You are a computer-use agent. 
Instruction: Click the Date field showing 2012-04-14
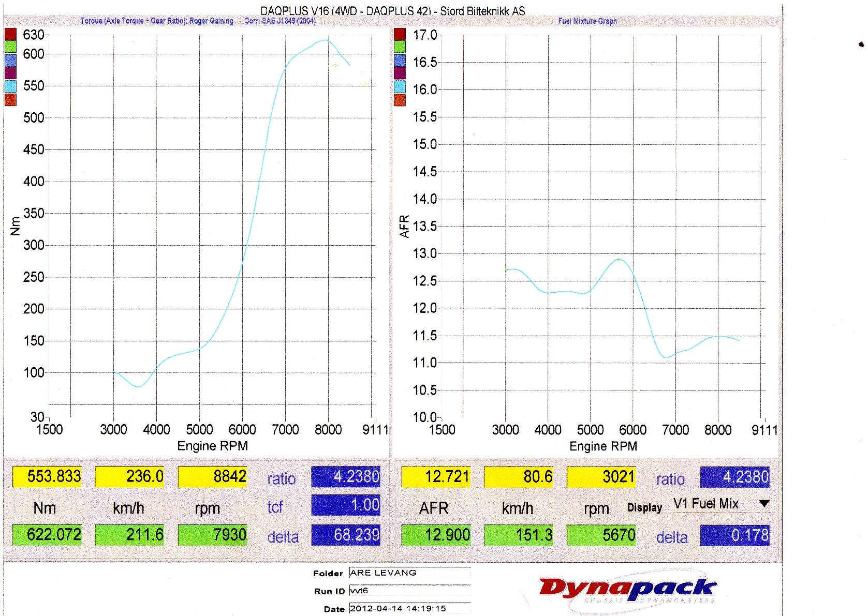tap(409, 608)
